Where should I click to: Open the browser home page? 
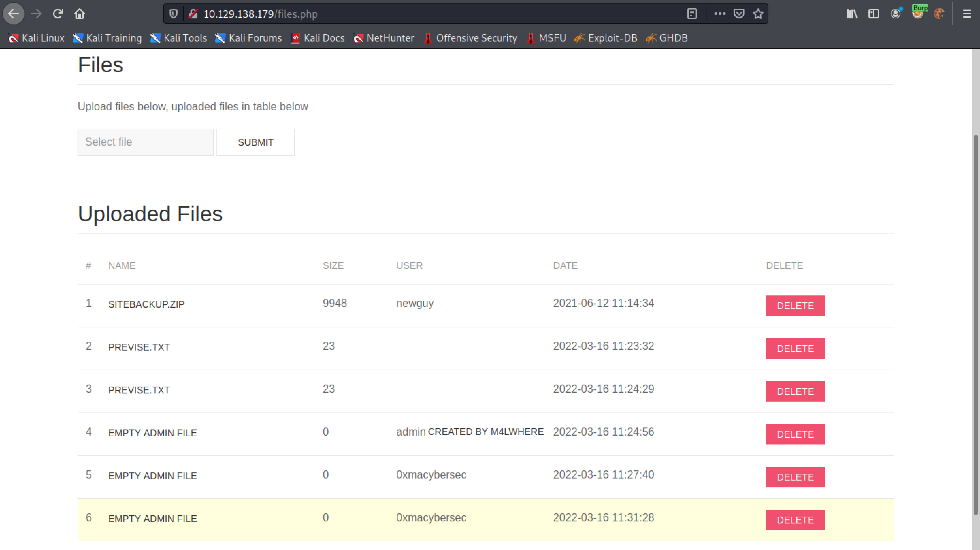tap(80, 14)
